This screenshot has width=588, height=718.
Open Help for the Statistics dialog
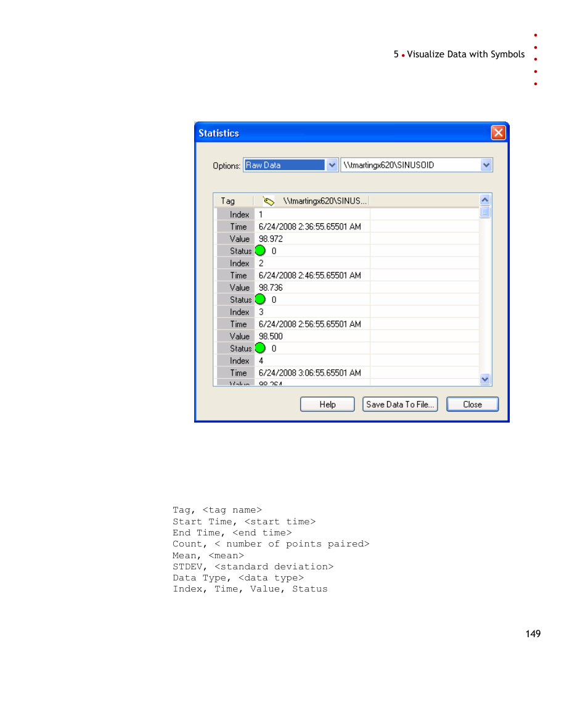click(327, 404)
